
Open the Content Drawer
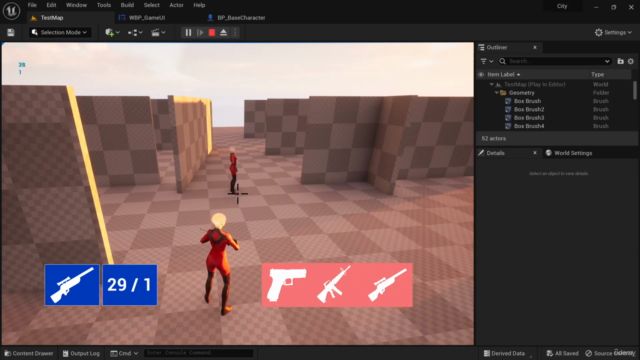[x=29, y=353]
